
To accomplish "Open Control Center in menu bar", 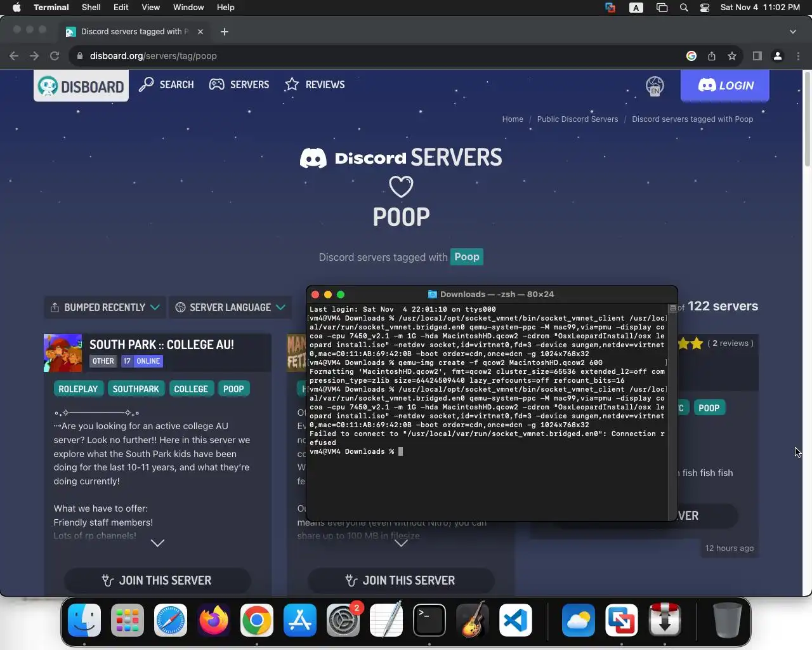I will (705, 8).
